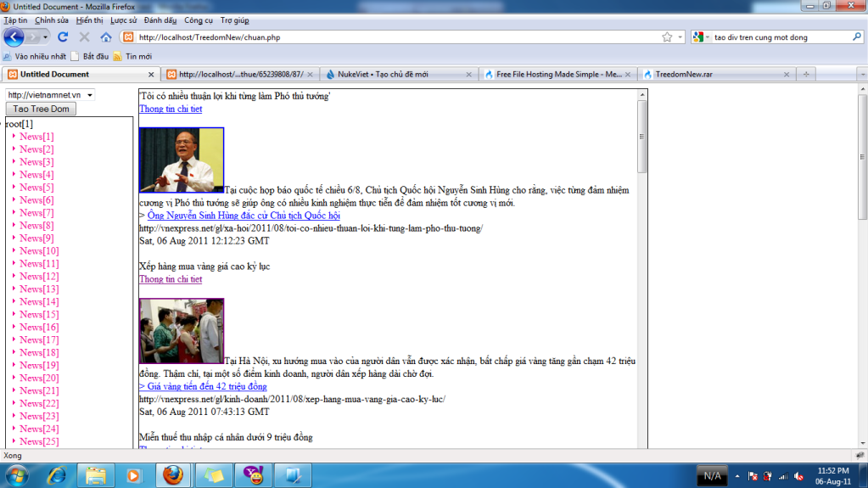Open Windows Explorer folder taskbar icon
This screenshot has height=488, width=868.
tap(95, 475)
